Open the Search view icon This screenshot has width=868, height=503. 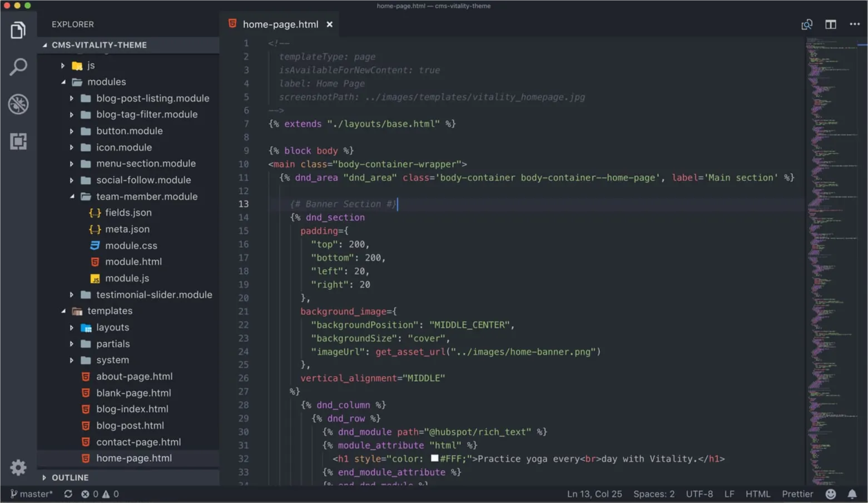[18, 67]
